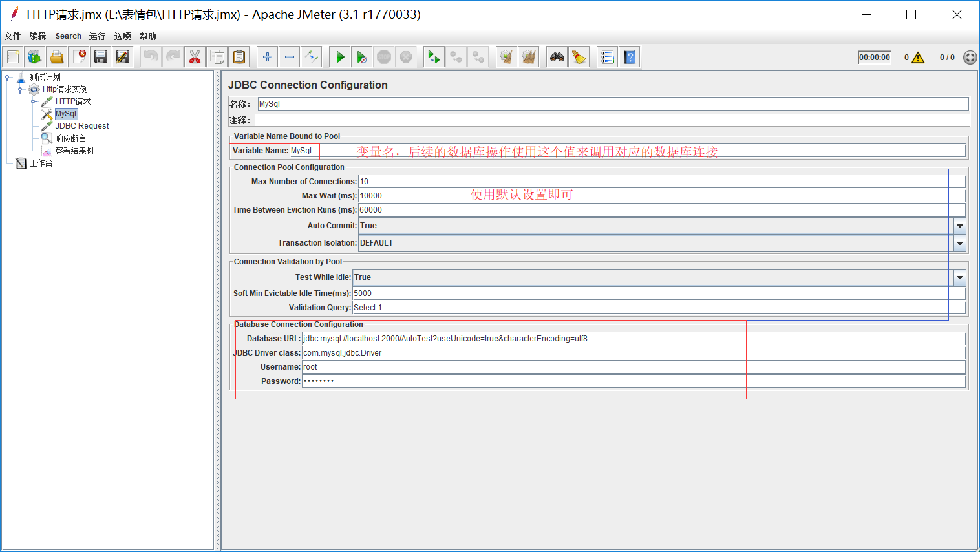Click the Close test plan icon
The height and width of the screenshot is (552, 980).
(79, 57)
